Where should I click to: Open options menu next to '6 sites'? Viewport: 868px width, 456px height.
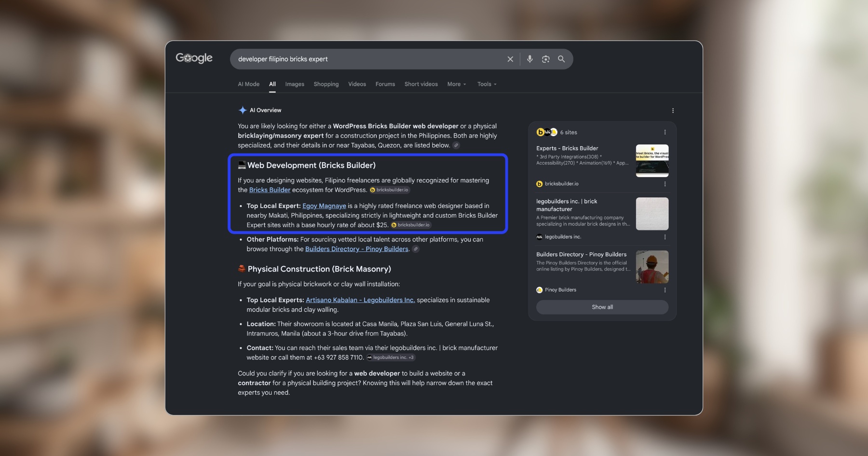click(x=665, y=132)
